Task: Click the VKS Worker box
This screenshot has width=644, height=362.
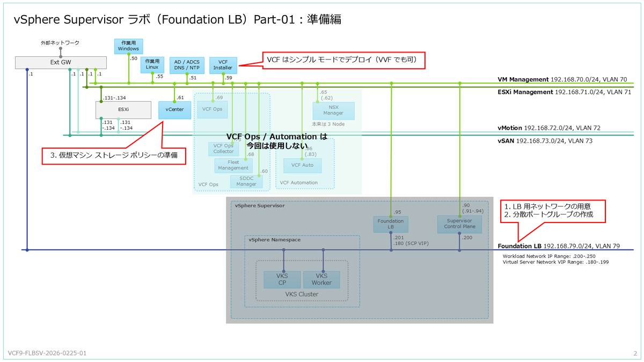Action: (x=321, y=279)
